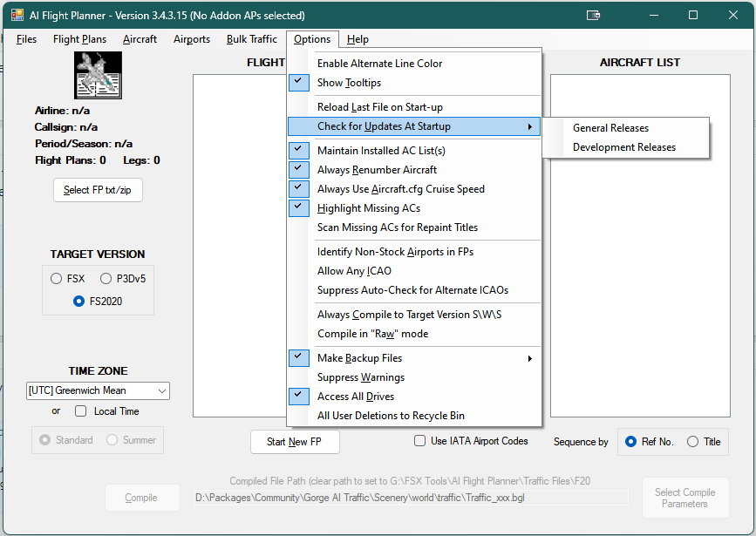Open the Help menu
Viewport: 756px width, 536px height.
point(356,39)
